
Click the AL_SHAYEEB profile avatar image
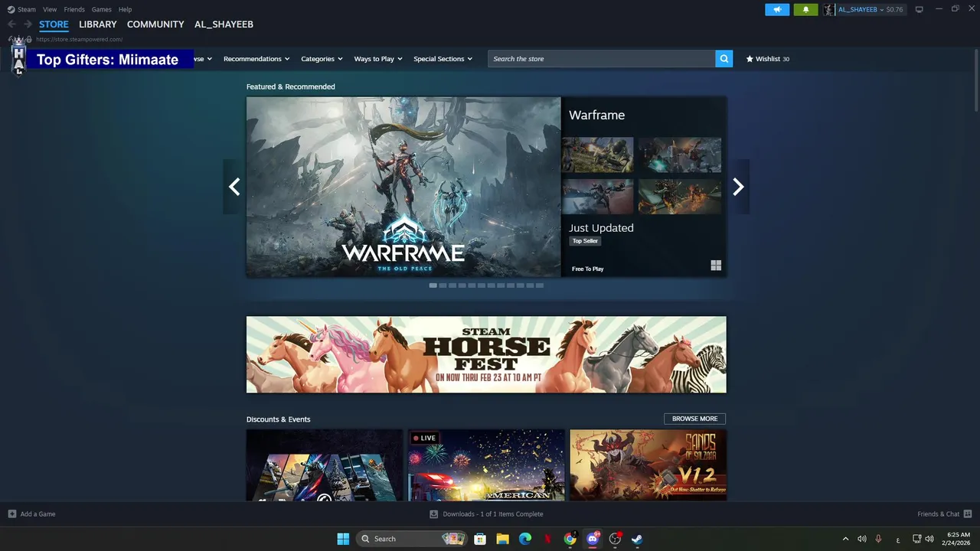click(828, 9)
